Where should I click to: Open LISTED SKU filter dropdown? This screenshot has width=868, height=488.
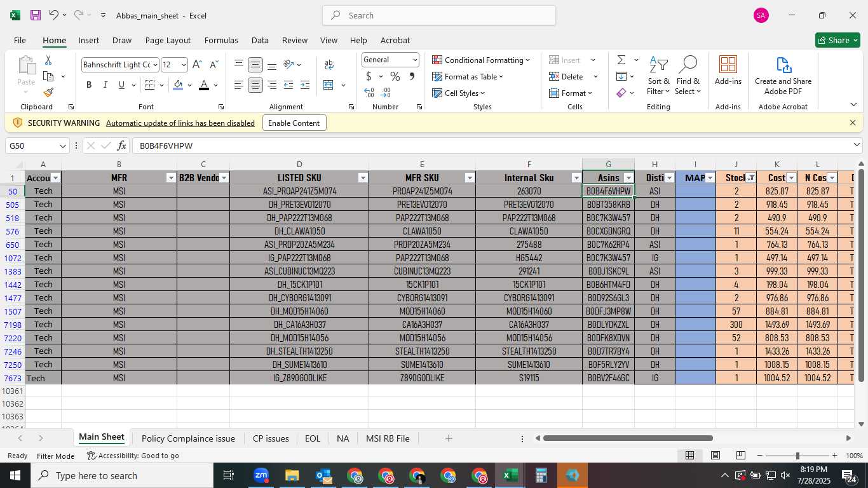pos(363,178)
